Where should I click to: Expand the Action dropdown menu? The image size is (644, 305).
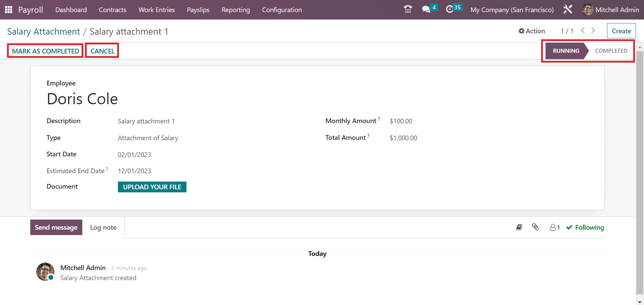click(x=531, y=31)
